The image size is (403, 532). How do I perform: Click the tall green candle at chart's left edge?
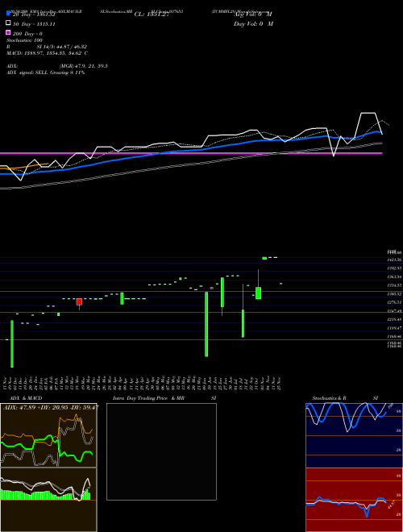12,343
